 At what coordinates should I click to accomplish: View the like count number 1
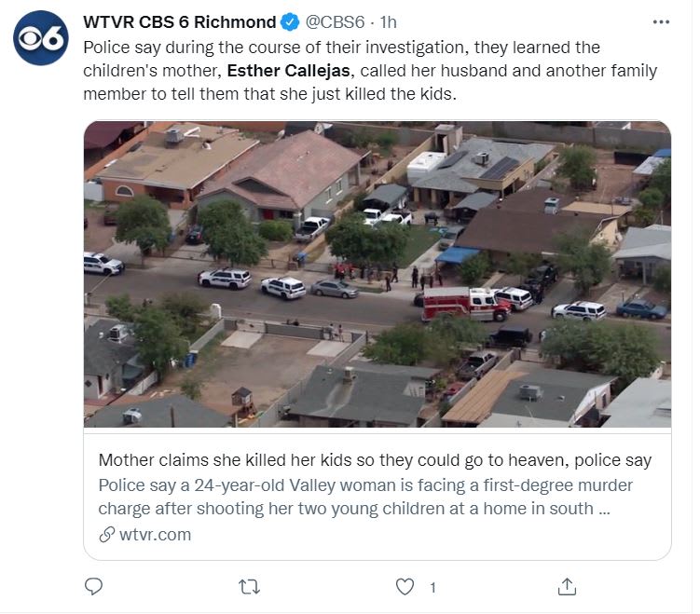point(432,587)
